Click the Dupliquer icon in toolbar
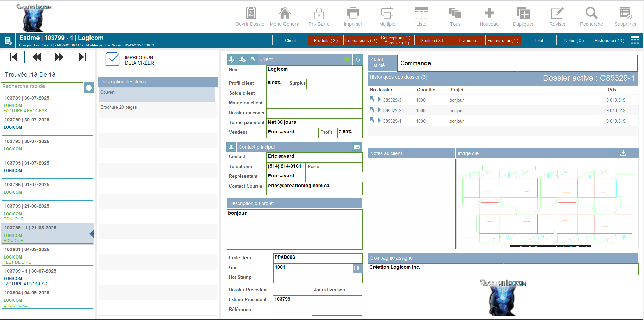This screenshot has width=644, height=320. (523, 14)
